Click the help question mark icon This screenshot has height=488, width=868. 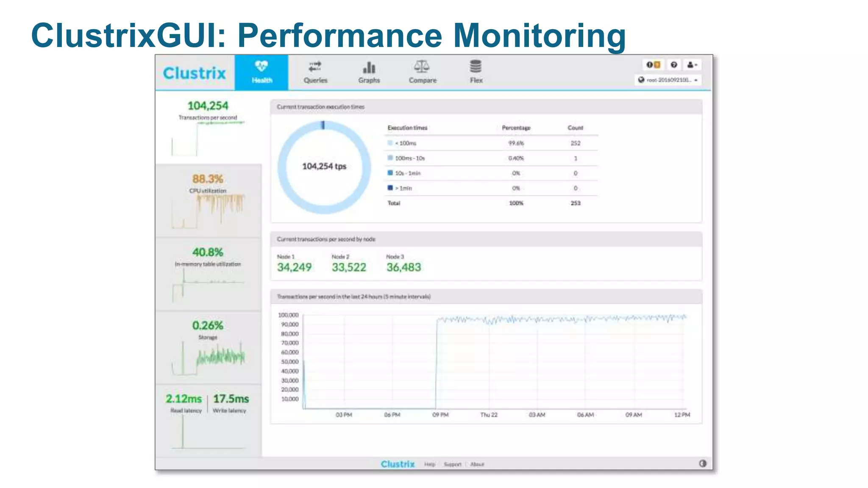[674, 65]
